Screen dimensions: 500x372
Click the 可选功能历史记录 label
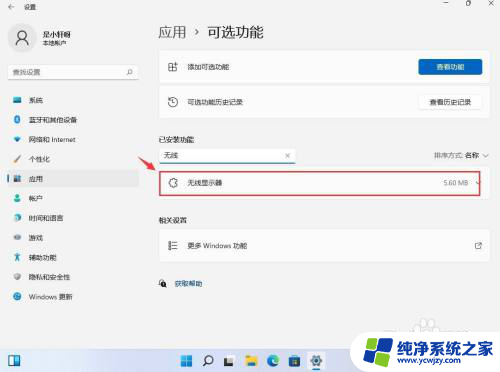coord(215,102)
